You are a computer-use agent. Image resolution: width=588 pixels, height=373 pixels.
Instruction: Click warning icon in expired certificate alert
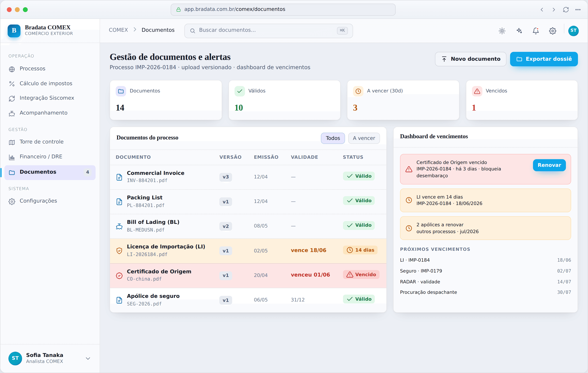click(409, 169)
